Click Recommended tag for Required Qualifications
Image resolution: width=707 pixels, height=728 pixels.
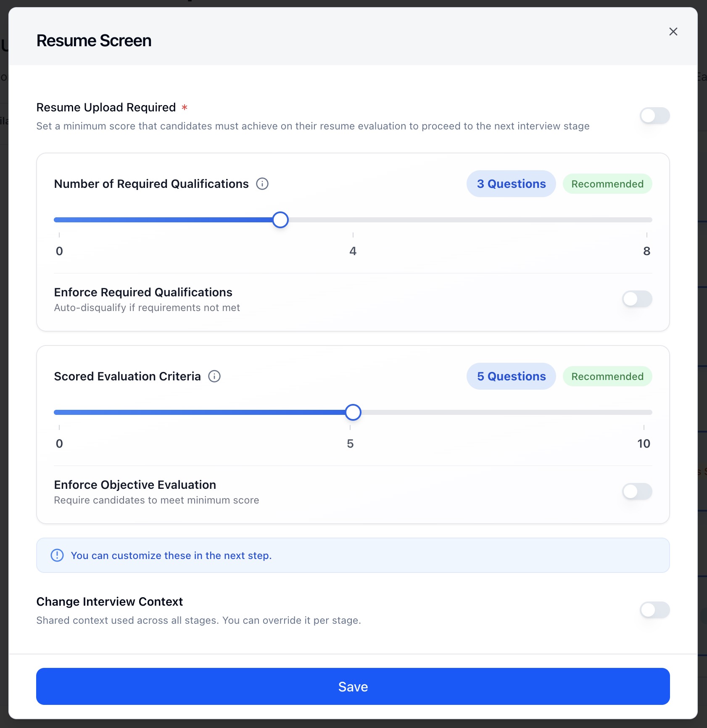point(607,184)
